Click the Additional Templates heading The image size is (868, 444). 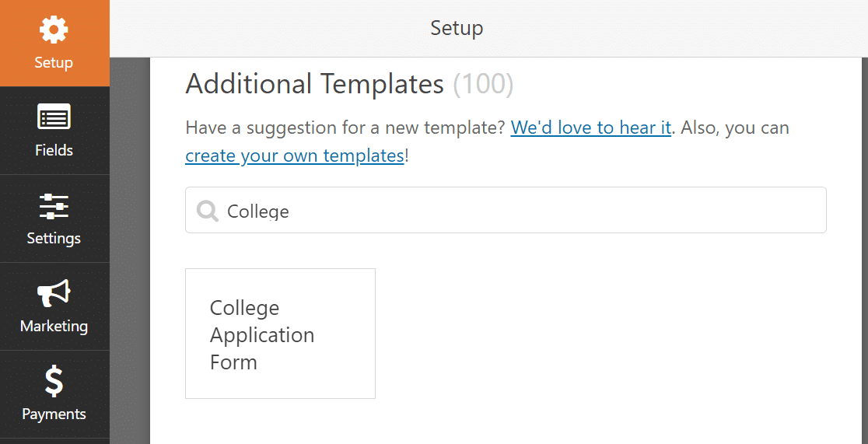pos(314,84)
